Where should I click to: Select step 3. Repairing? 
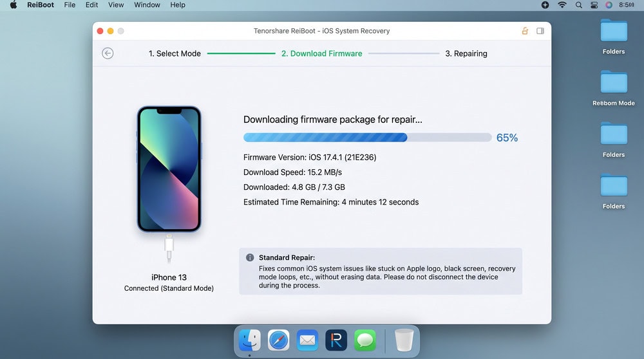click(466, 53)
